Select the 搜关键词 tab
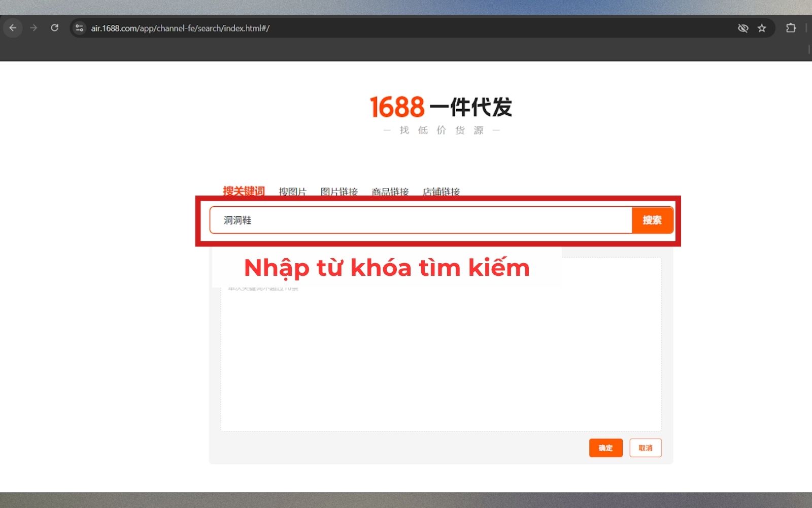 click(244, 191)
